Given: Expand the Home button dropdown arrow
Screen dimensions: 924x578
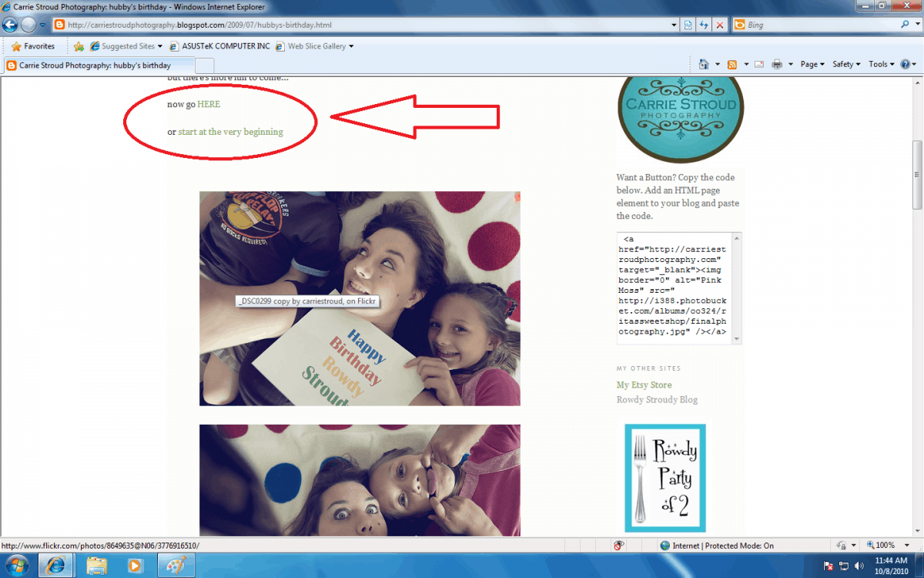Looking at the screenshot, I should coord(718,65).
